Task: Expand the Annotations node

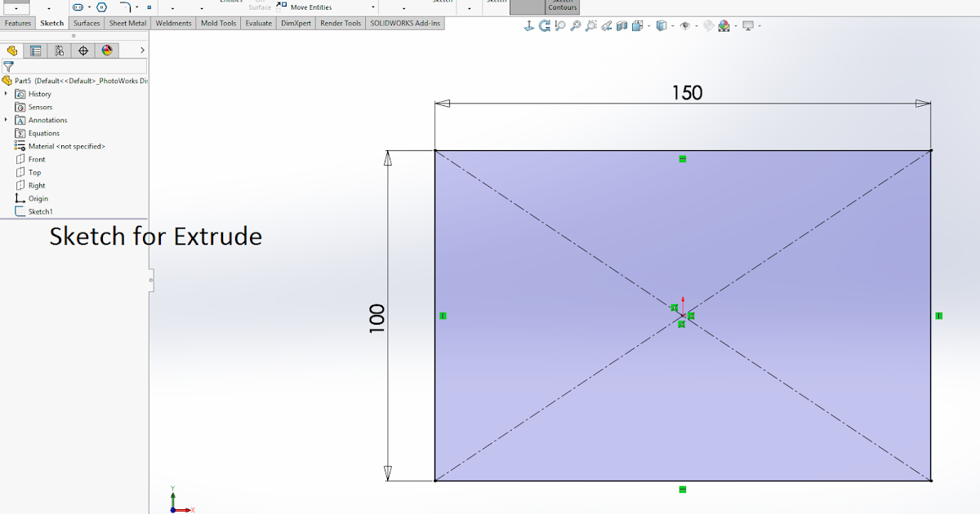Action: pos(7,120)
